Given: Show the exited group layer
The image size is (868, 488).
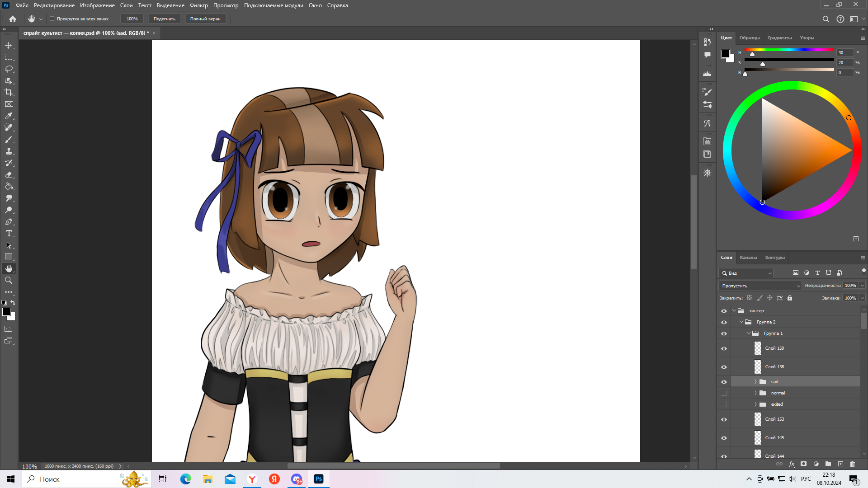Looking at the screenshot, I should pos(724,404).
